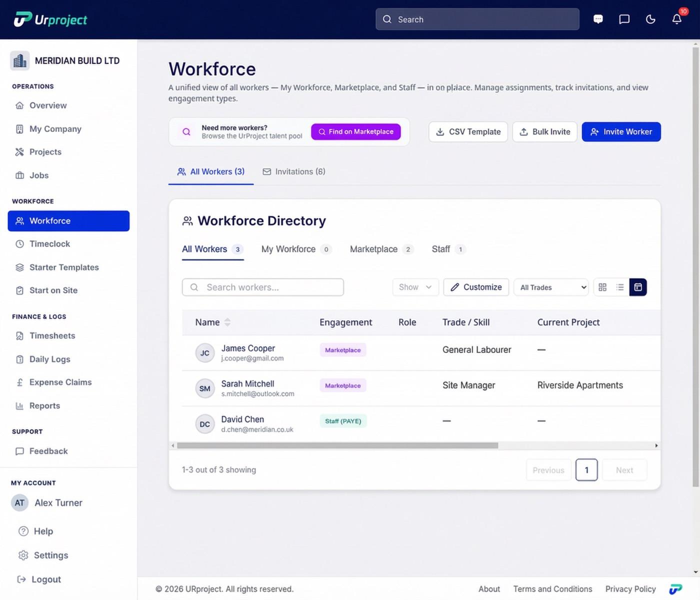Open the outlined messages icon in header
The width and height of the screenshot is (700, 600).
tap(624, 19)
